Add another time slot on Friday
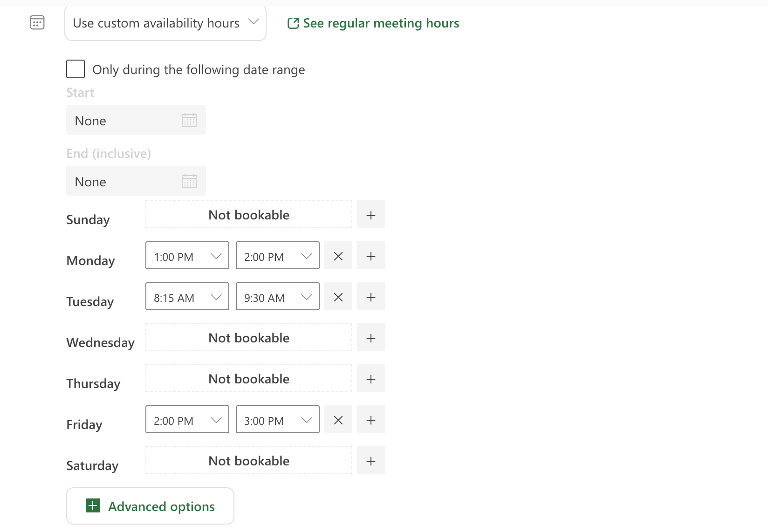 [x=371, y=420]
